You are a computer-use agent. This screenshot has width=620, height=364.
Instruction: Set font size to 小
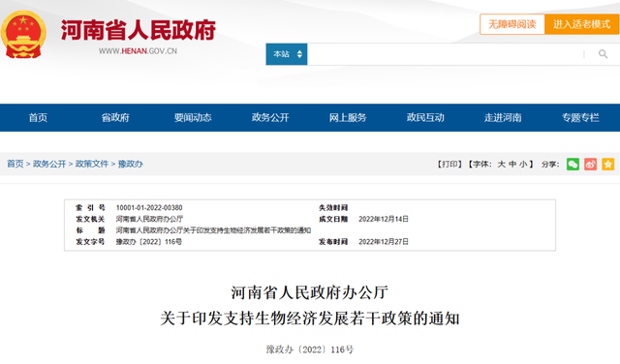[x=523, y=164]
